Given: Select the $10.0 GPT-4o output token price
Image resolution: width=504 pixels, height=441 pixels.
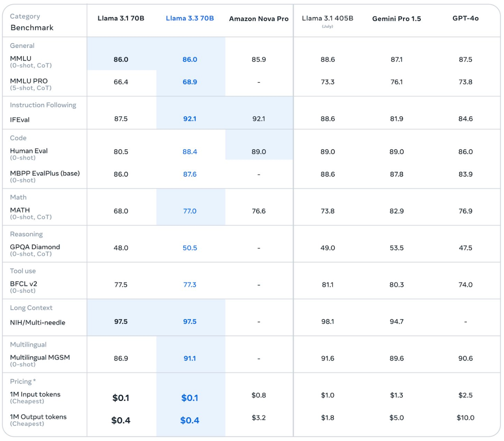Looking at the screenshot, I should 465,418.
